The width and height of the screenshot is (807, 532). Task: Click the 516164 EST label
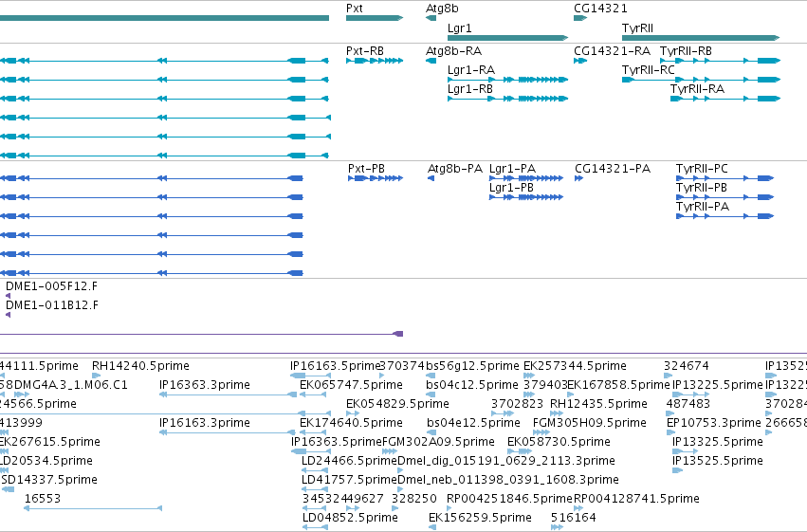click(x=574, y=518)
